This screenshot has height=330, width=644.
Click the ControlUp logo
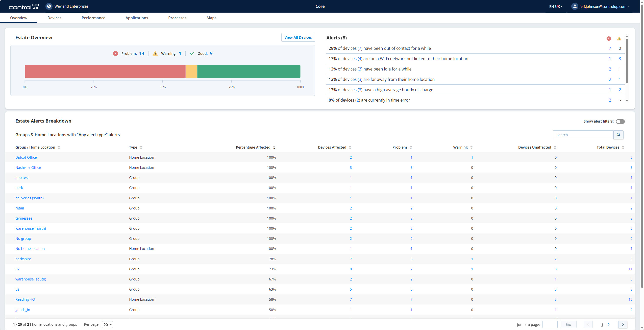pos(24,7)
